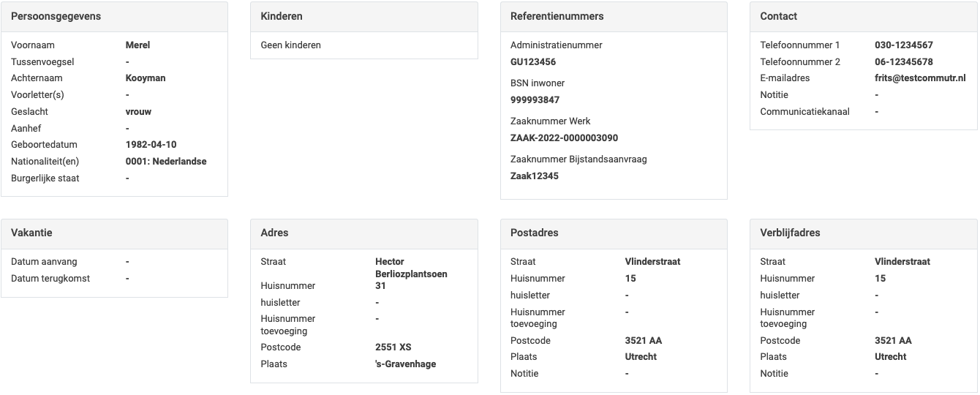
Task: Select the BSN value 999993847
Action: [535, 100]
